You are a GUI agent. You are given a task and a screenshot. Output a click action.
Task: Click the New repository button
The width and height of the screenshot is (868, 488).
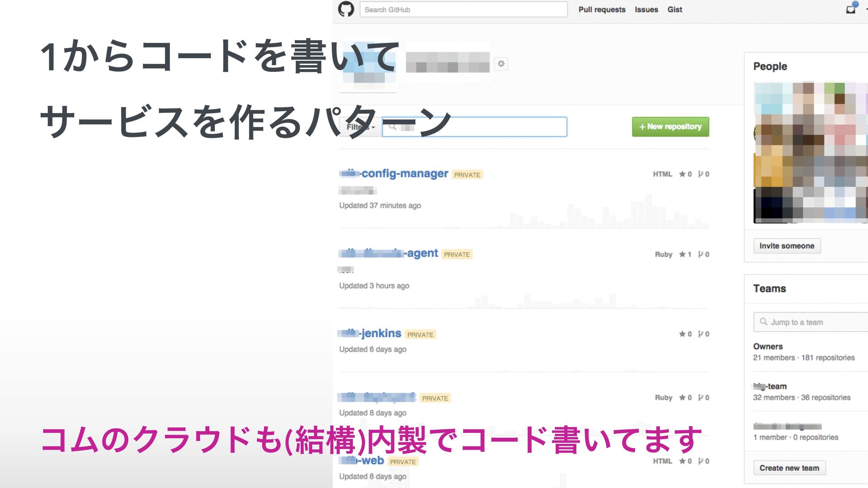(x=670, y=127)
